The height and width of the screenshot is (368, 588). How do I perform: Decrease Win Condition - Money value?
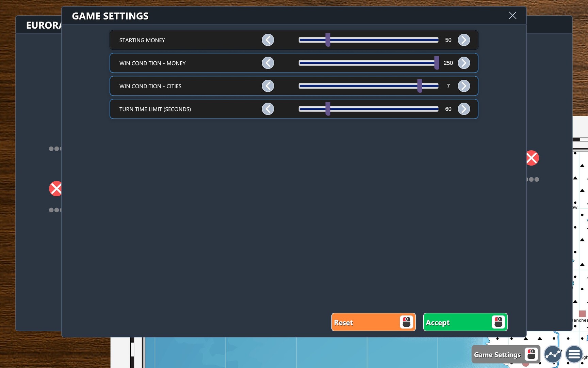tap(268, 63)
